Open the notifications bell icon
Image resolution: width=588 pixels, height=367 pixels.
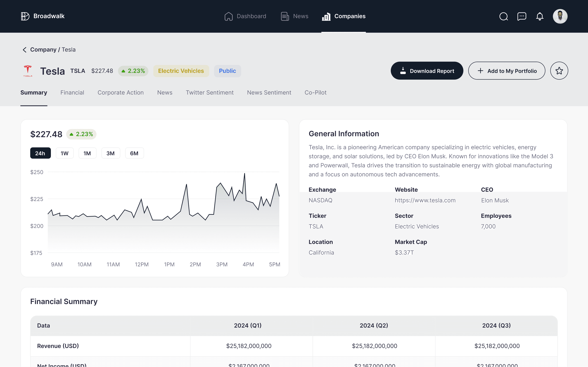pyautogui.click(x=540, y=16)
